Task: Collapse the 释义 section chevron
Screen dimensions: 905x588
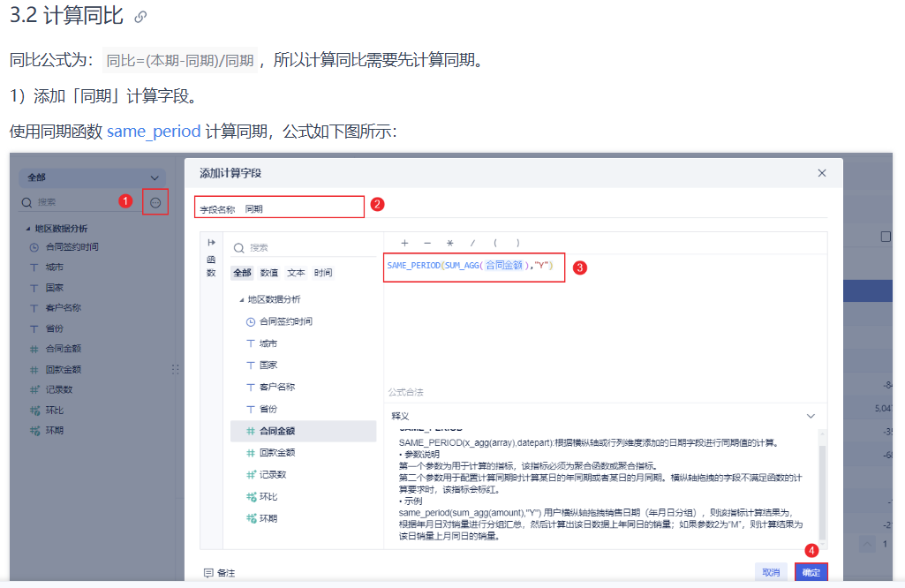Action: pyautogui.click(x=811, y=416)
